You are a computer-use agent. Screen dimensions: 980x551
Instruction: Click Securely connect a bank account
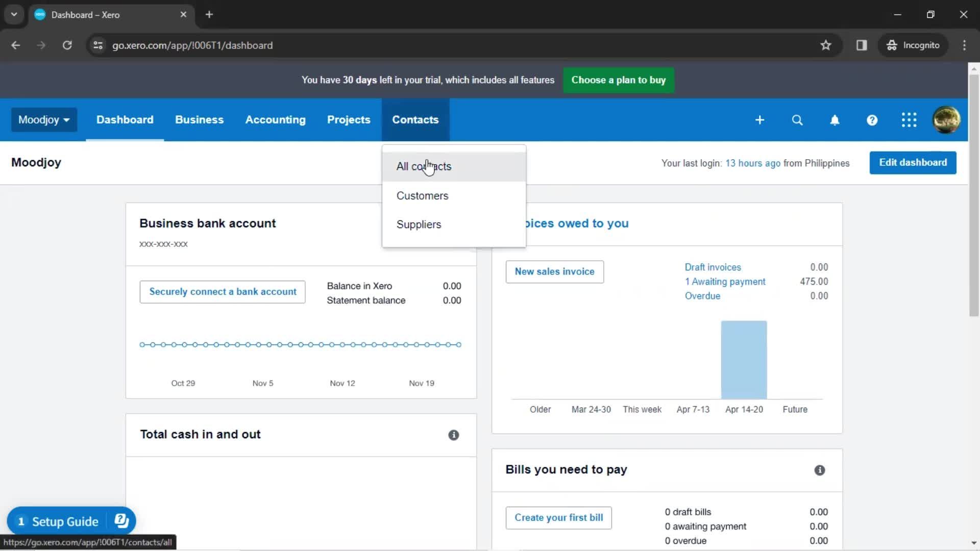(x=223, y=292)
